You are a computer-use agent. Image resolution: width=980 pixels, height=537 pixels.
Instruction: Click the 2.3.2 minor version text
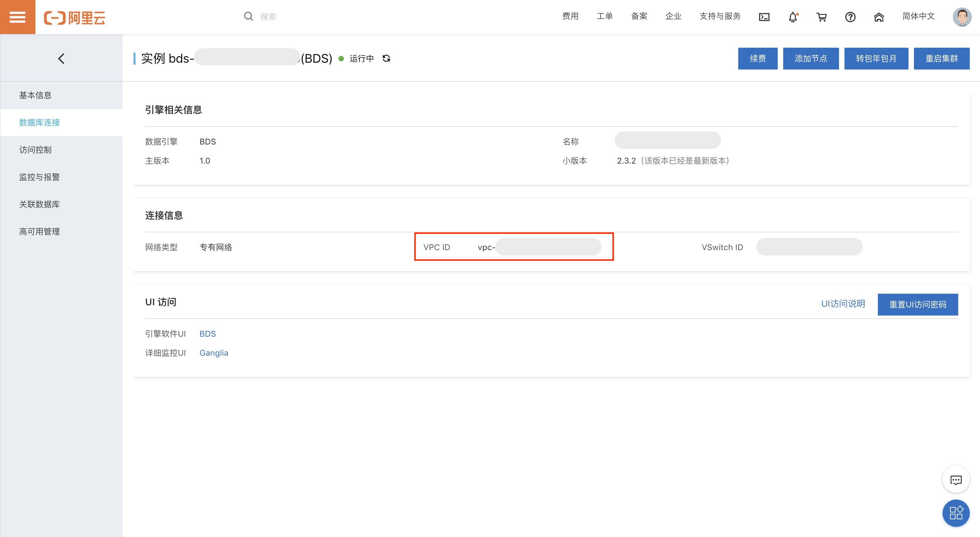[x=626, y=160]
